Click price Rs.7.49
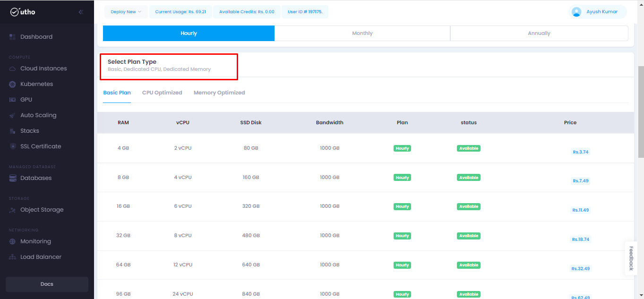This screenshot has height=299, width=644. coord(581,181)
